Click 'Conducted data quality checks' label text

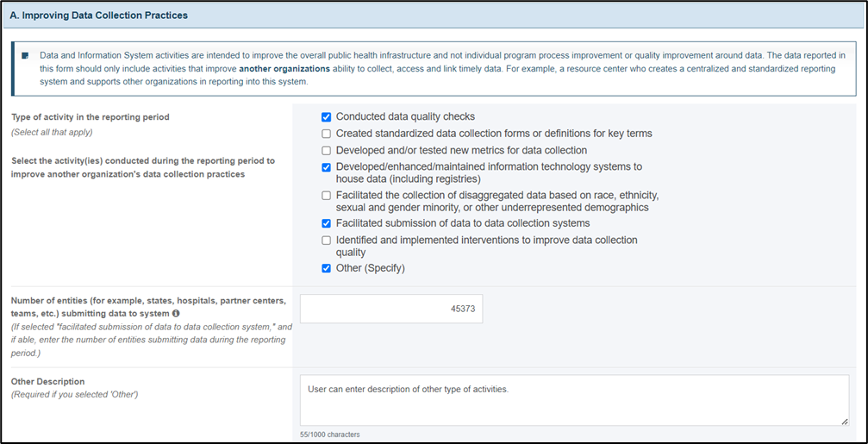[405, 116]
